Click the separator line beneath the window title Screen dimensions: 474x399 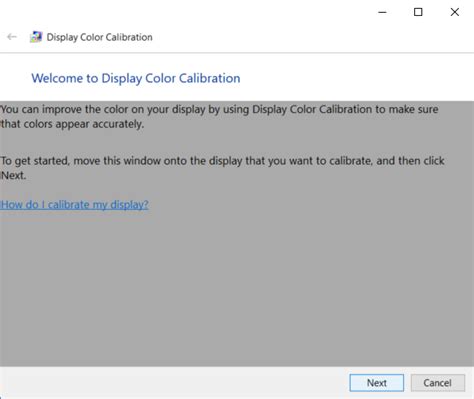(237, 53)
